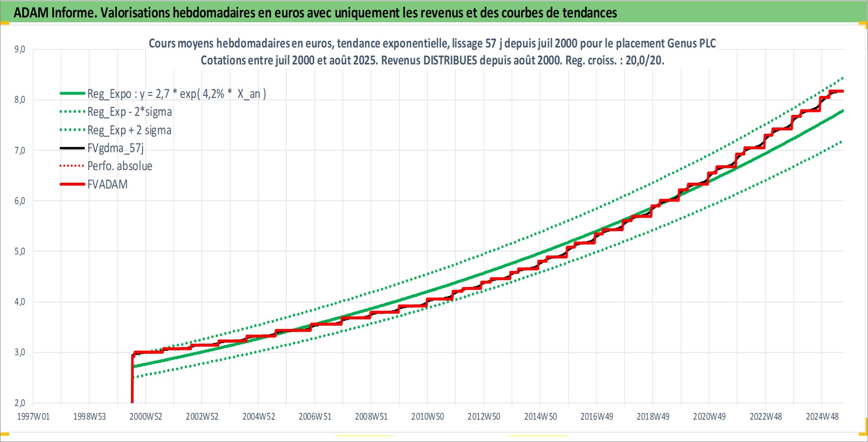Screen dimensions: 868x442
Task: Click the dotted green swatch beside Reg_Exp - 2*sigma
Action: [x=72, y=112]
